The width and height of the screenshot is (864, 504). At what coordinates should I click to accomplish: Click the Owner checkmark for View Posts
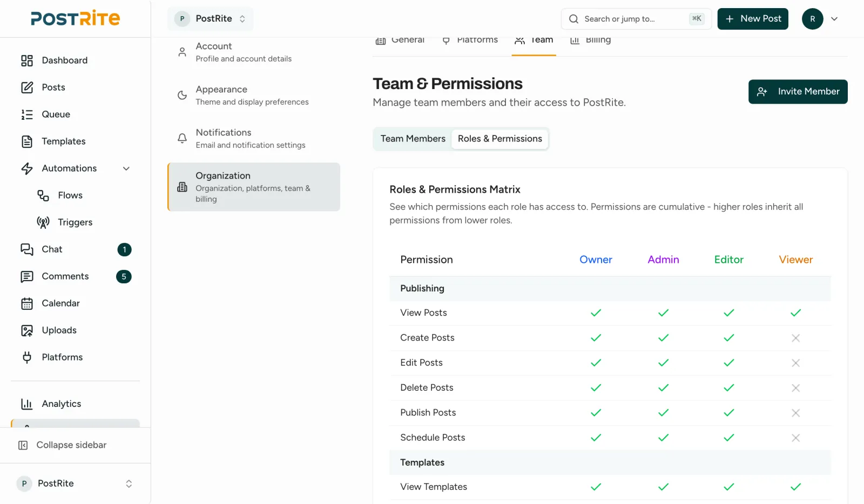point(596,313)
